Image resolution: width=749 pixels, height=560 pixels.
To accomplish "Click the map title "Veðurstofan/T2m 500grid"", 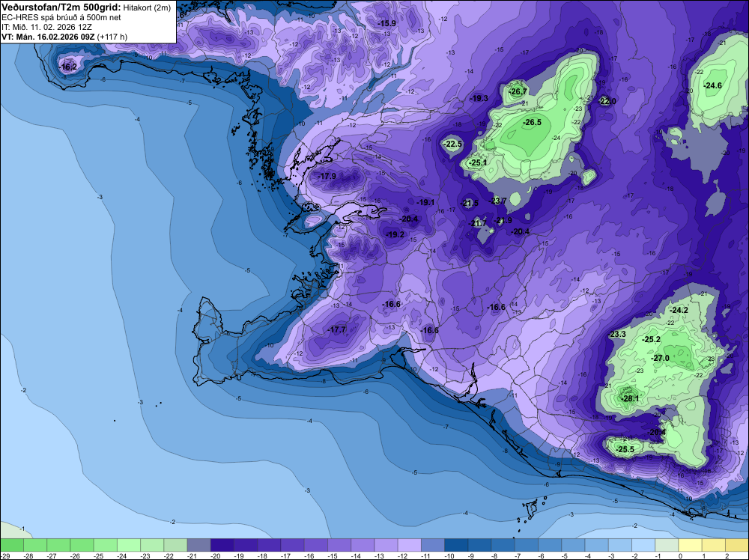I will 61,7.
